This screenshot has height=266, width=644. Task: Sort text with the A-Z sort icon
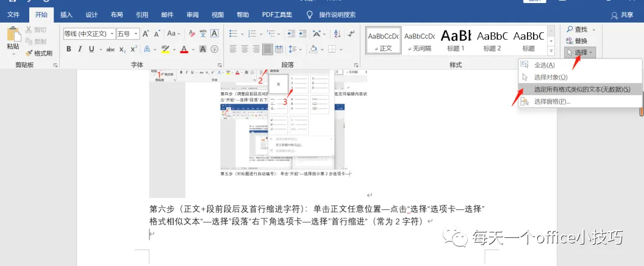[337, 34]
